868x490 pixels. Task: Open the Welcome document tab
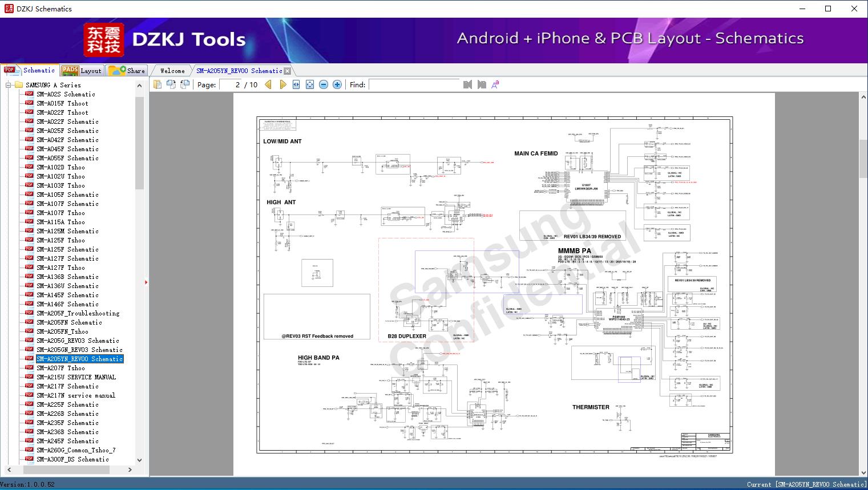(x=172, y=71)
